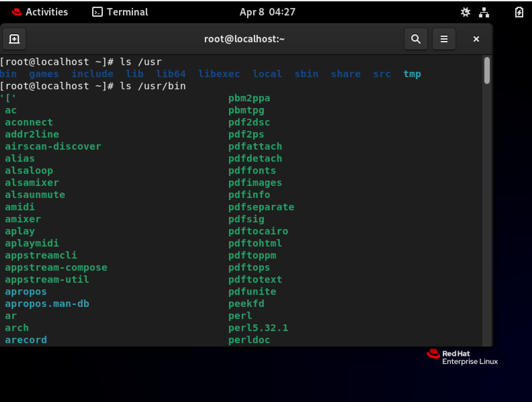Click the terminal scrollbar thumb
This screenshot has height=402, width=532.
(487, 70)
